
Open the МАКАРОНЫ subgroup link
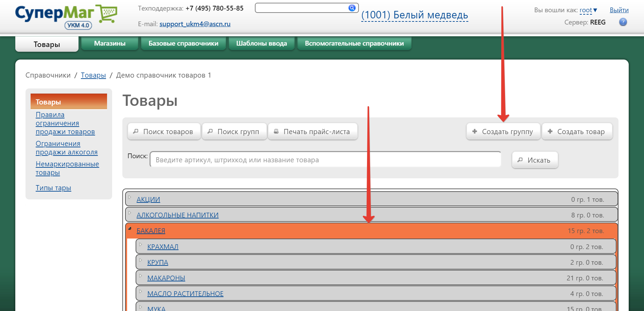click(166, 278)
